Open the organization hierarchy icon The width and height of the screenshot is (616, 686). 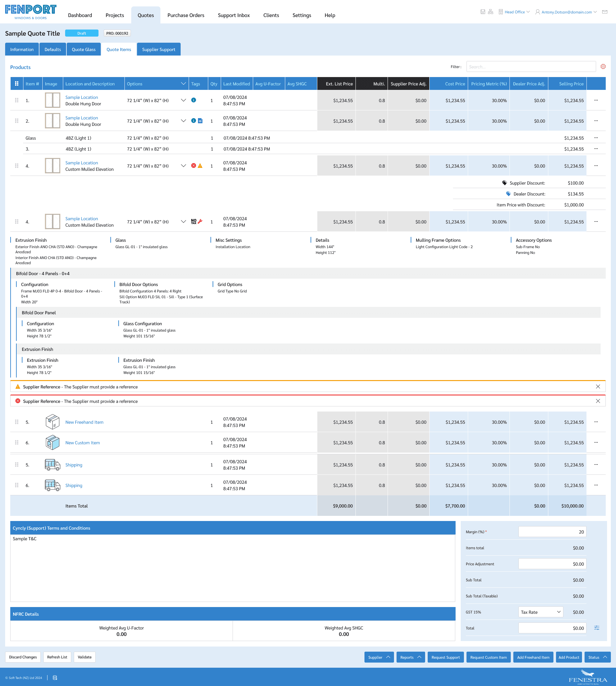pyautogui.click(x=491, y=12)
